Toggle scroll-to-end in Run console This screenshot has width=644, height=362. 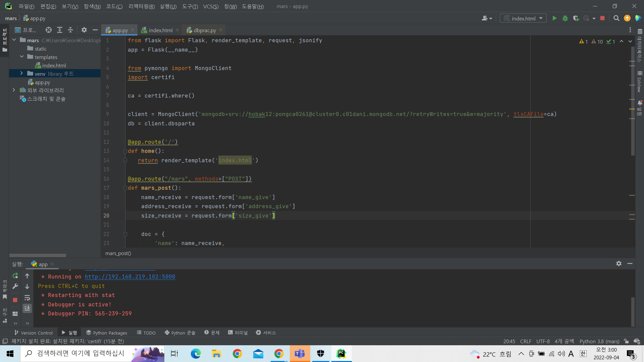coord(27,308)
